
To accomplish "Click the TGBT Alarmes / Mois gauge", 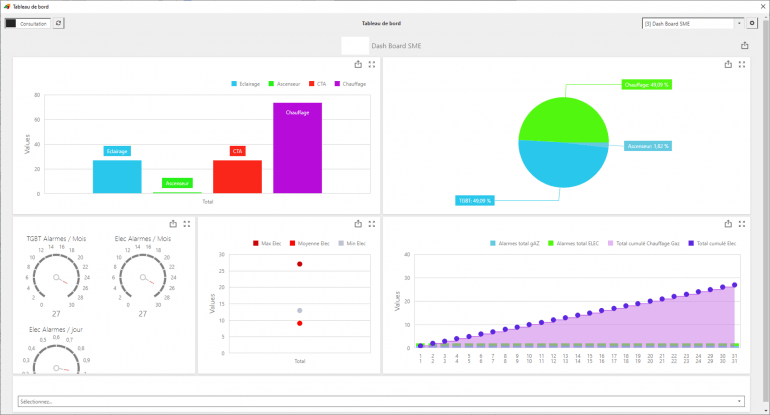I will pos(56,275).
